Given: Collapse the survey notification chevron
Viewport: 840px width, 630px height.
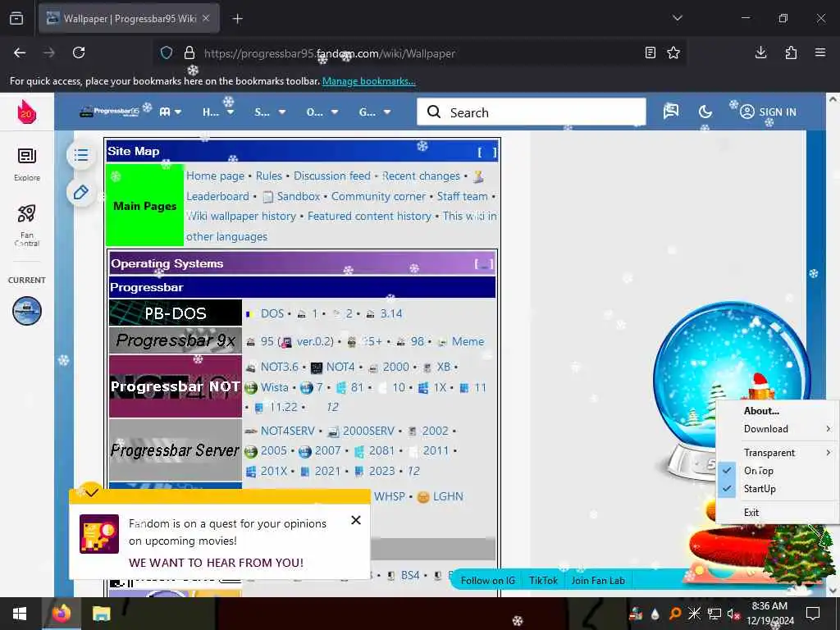Looking at the screenshot, I should (92, 492).
